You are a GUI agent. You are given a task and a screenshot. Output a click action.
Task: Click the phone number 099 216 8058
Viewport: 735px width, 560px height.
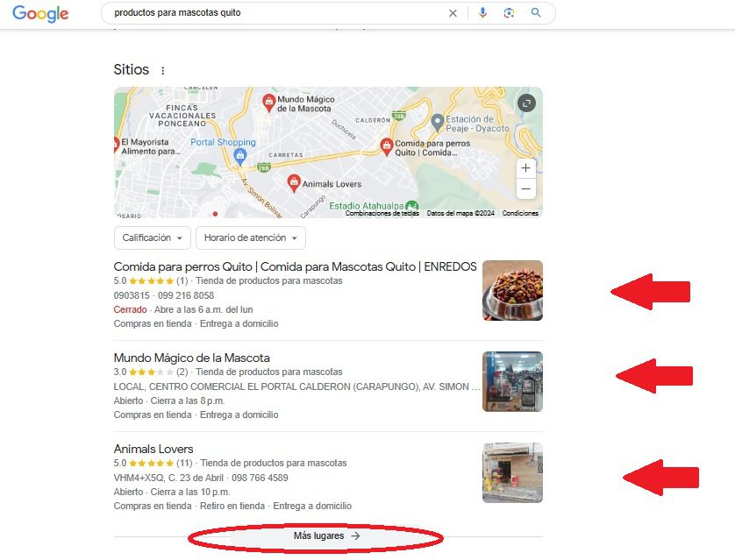186,295
